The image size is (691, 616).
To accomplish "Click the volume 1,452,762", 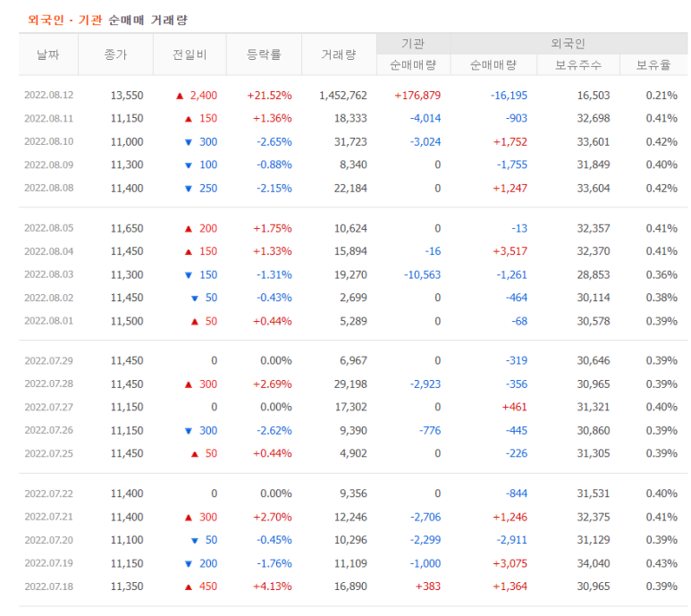I will tap(343, 95).
